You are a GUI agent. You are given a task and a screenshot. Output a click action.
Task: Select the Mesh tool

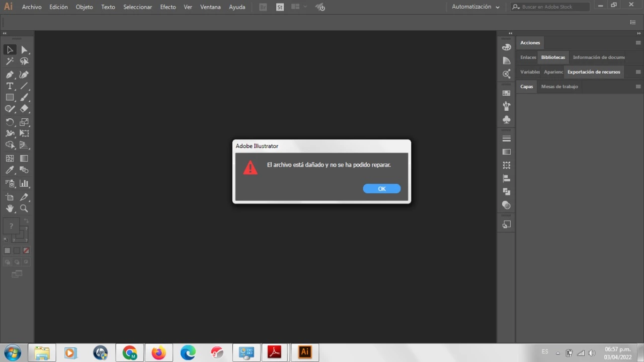10,158
